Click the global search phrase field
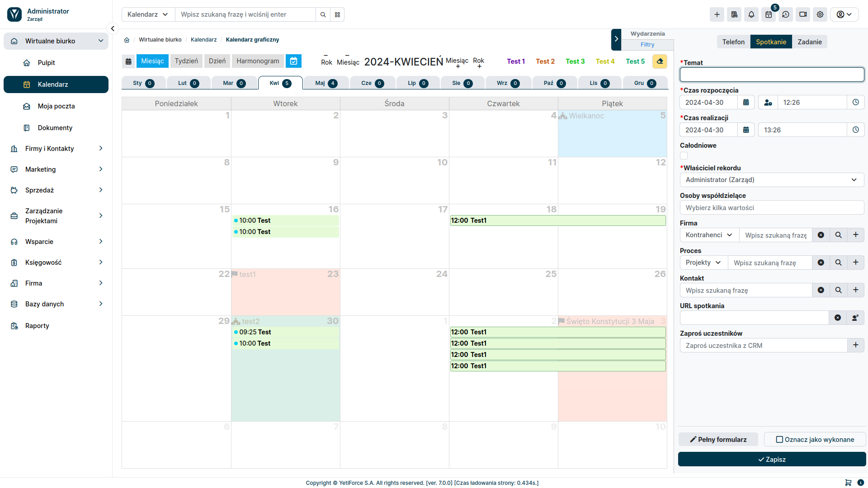This screenshot has width=868, height=488. (x=245, y=14)
